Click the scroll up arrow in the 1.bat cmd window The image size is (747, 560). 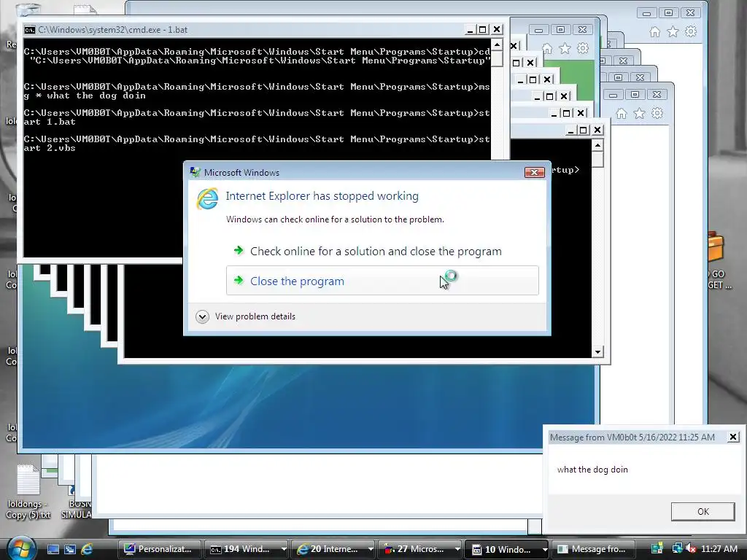496,44
